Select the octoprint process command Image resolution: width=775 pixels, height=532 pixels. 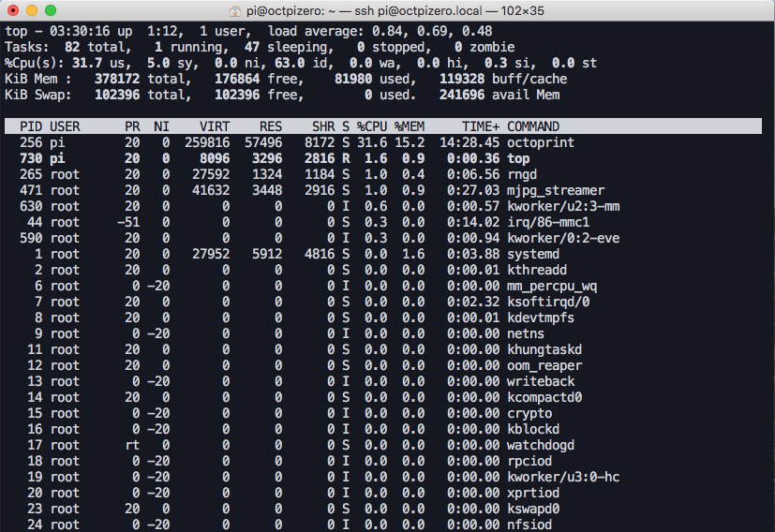(x=541, y=142)
